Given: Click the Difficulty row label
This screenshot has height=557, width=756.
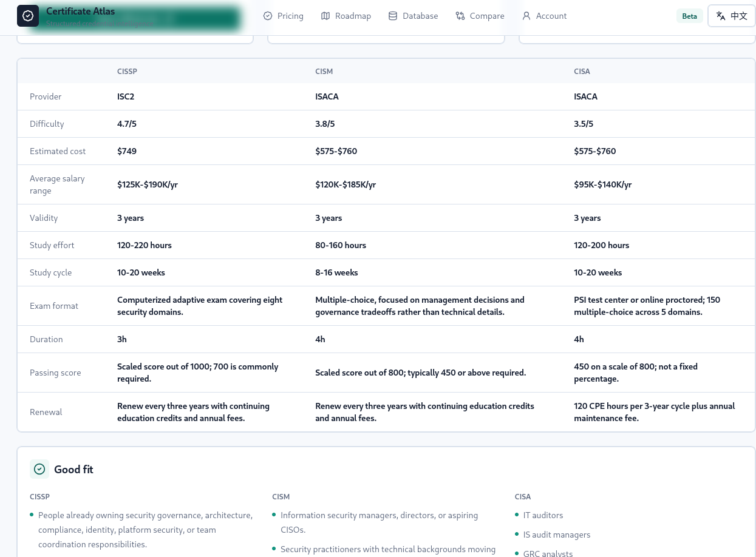Looking at the screenshot, I should (x=47, y=124).
